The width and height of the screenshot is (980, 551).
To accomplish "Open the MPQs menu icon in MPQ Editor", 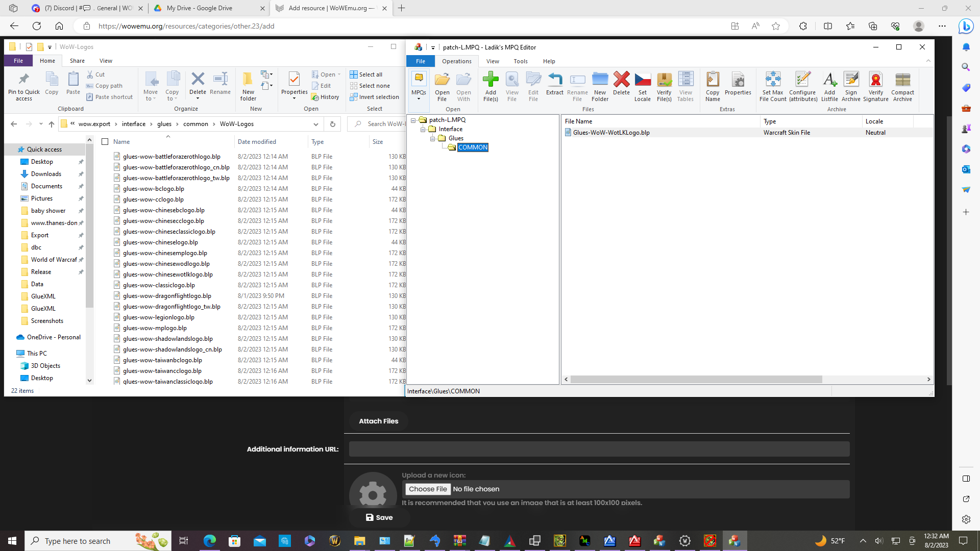I will point(419,79).
